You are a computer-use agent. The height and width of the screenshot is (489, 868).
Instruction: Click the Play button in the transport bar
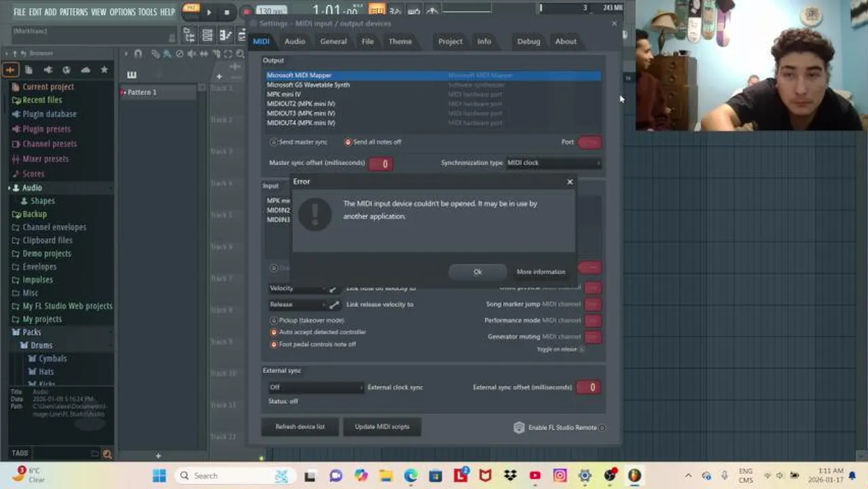point(209,12)
